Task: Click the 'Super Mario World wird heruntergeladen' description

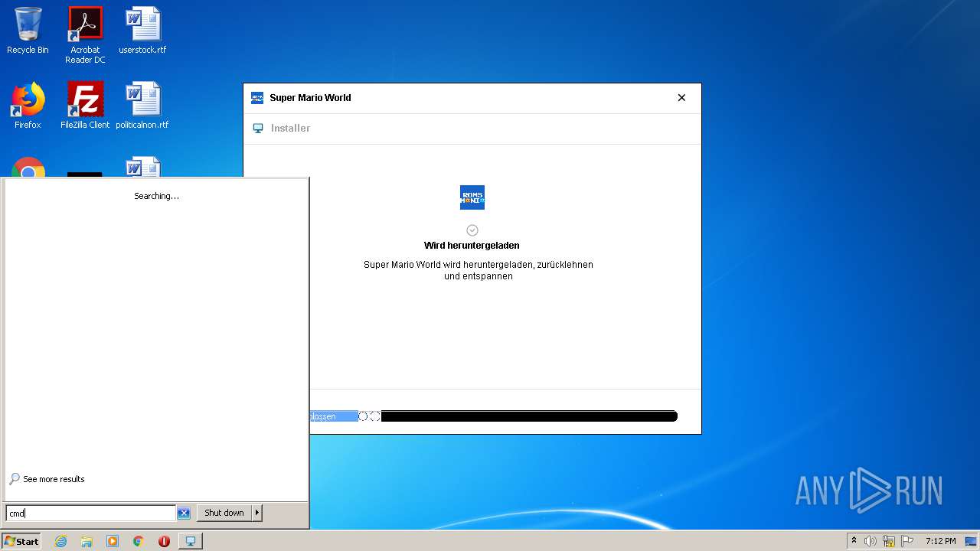Action: click(479, 270)
